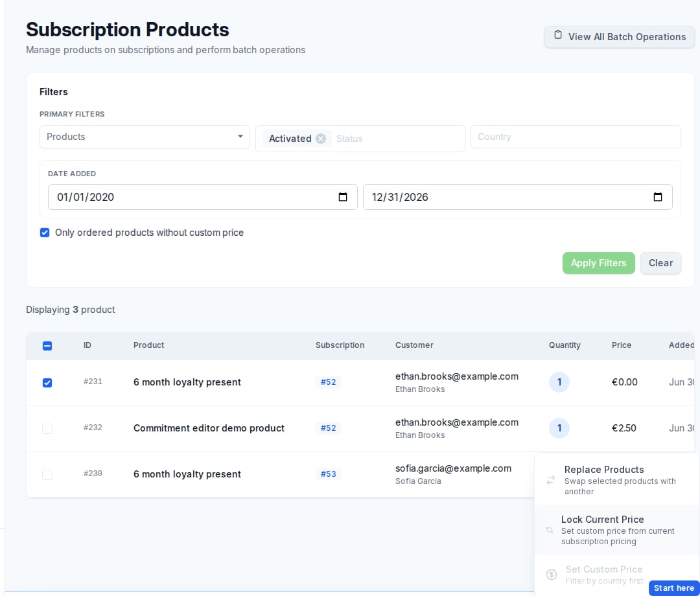
Task: Click the ID #232 cell
Action: coord(93,428)
